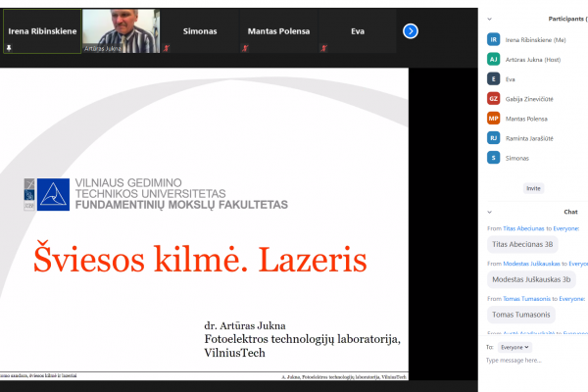
Task: Select chat bubble 'Tomas Tumasonis'
Action: 521,315
